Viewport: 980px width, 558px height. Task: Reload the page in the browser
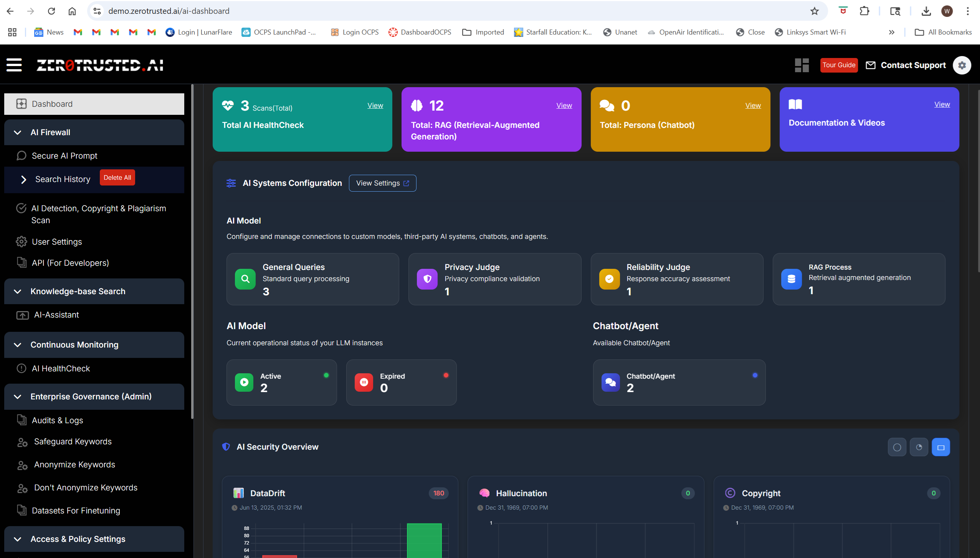click(x=51, y=11)
